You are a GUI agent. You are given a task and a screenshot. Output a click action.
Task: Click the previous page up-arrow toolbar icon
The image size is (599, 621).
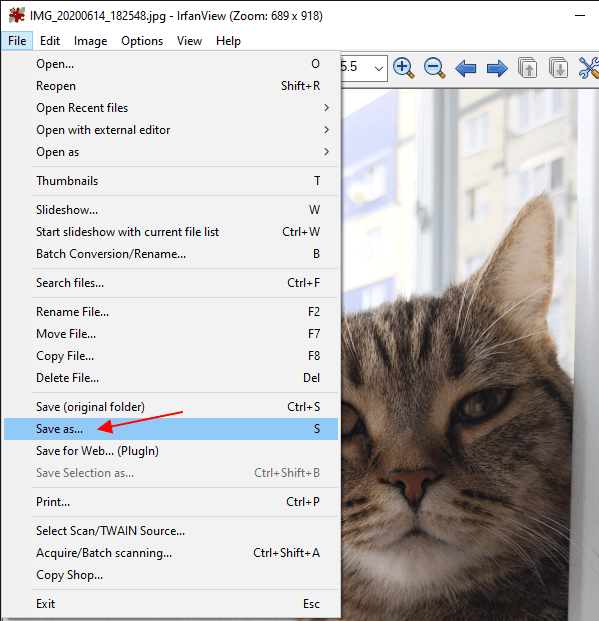(527, 68)
